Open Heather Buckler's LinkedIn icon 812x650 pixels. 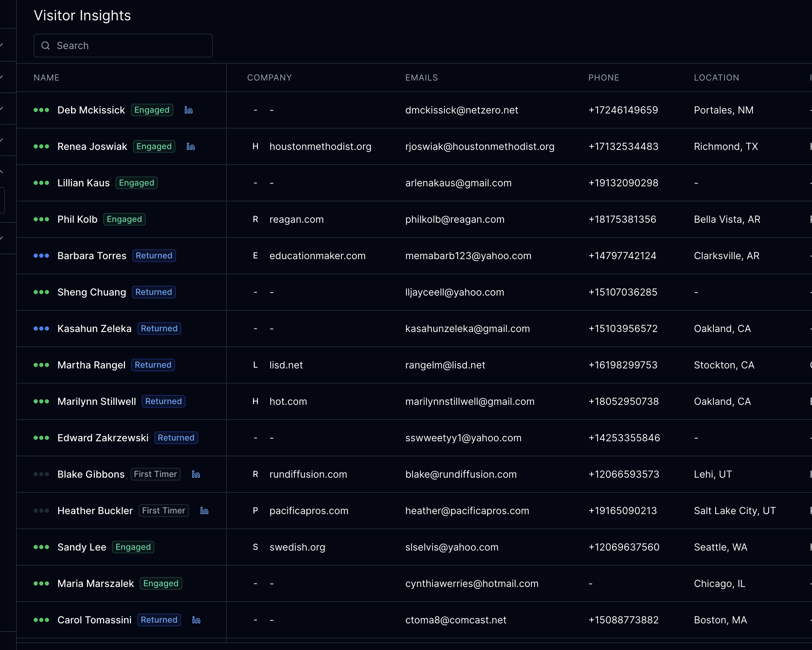tap(204, 511)
